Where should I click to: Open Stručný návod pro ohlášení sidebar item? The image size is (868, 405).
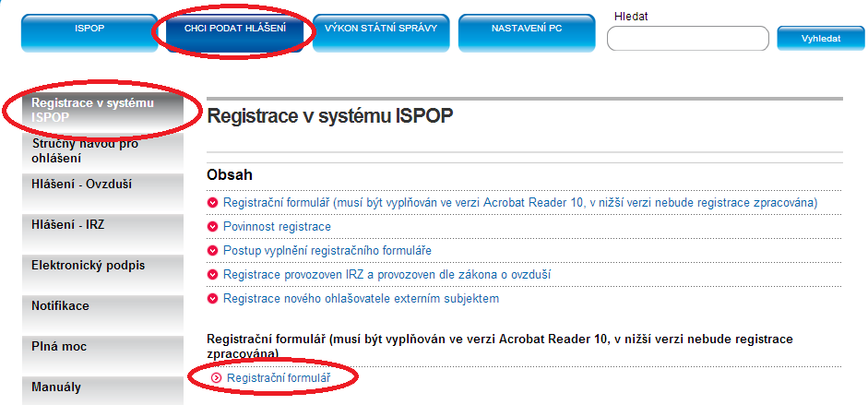point(102,151)
